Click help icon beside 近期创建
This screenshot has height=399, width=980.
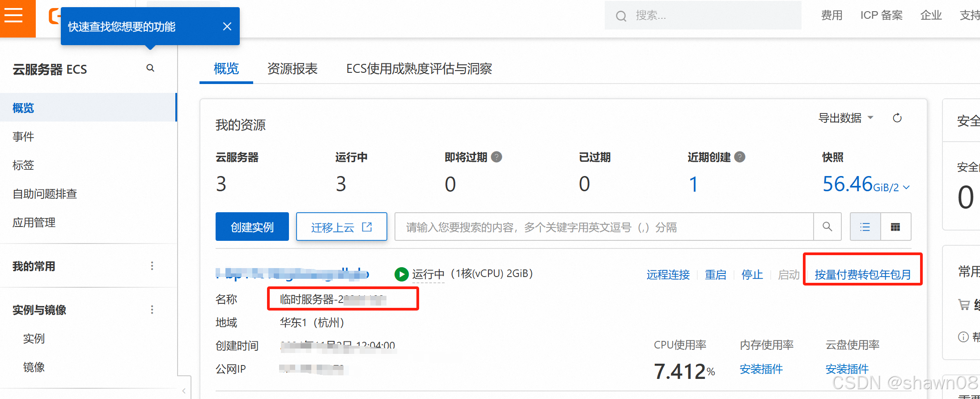click(x=740, y=157)
